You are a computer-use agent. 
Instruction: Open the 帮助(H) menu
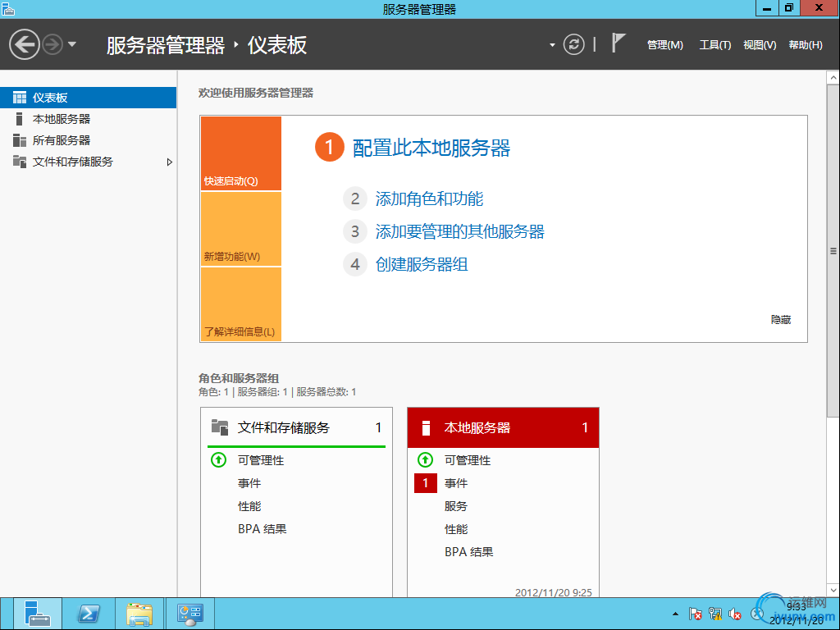coord(806,45)
